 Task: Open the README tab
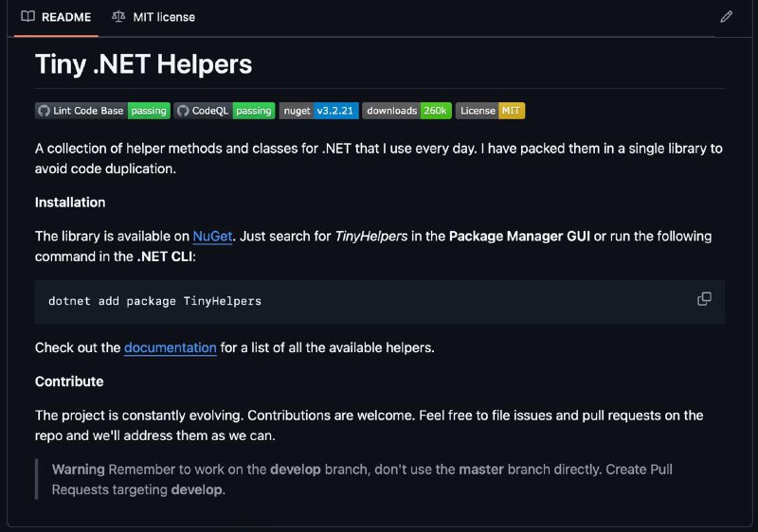[56, 17]
